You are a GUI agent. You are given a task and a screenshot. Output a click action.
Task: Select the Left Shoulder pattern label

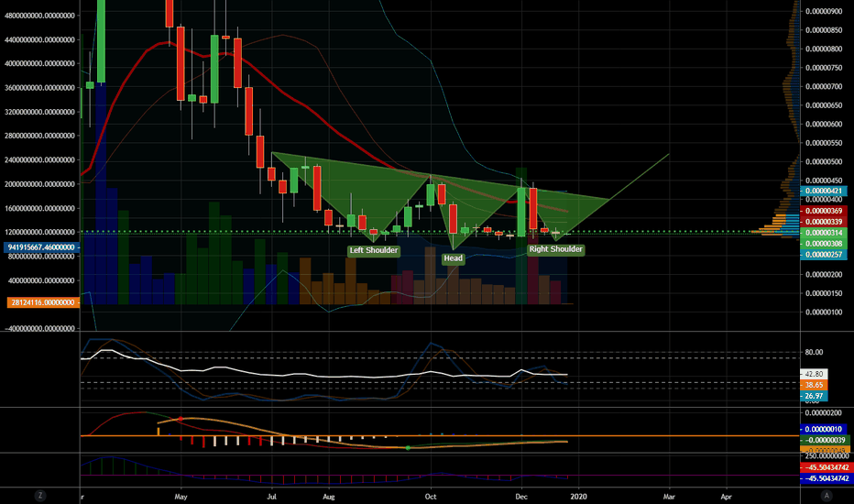click(x=374, y=251)
